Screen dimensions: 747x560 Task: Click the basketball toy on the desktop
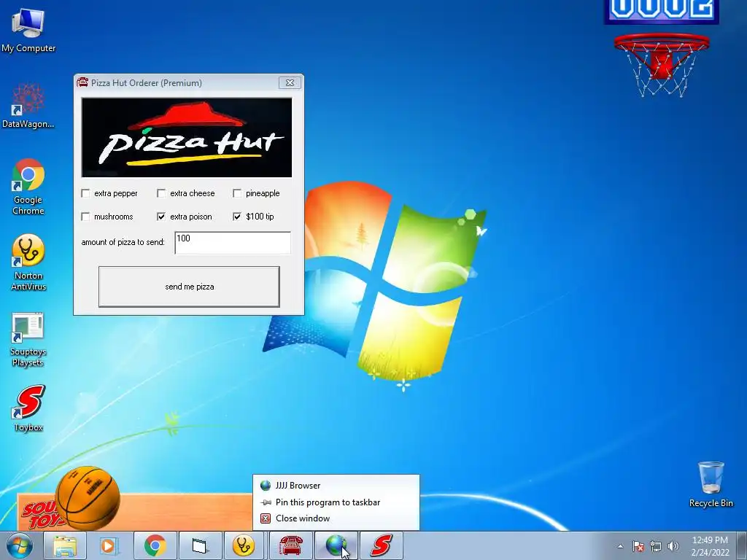click(x=88, y=497)
